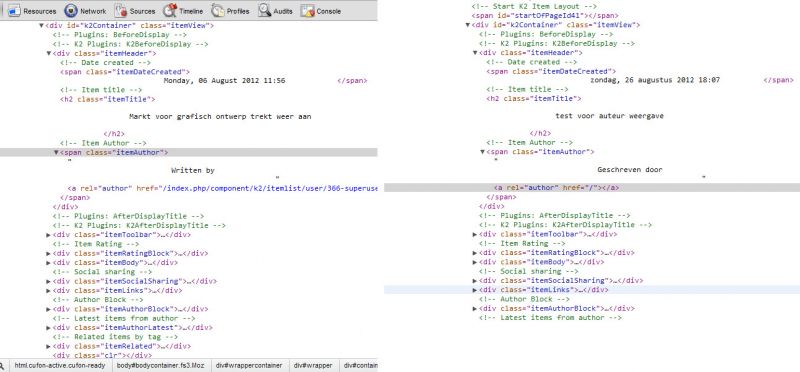Click the magnifier search icon in breadcrumb bar
The image size is (800, 372).
click(x=2, y=365)
